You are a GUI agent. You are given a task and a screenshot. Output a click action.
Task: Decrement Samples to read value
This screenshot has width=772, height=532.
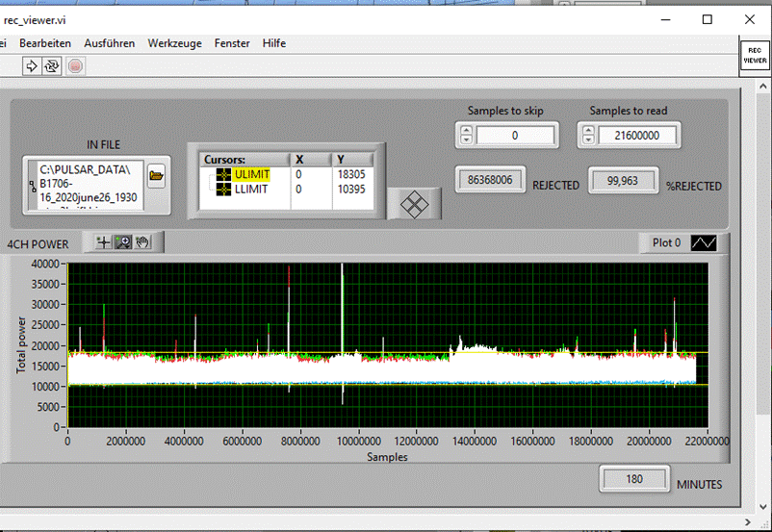[x=588, y=139]
